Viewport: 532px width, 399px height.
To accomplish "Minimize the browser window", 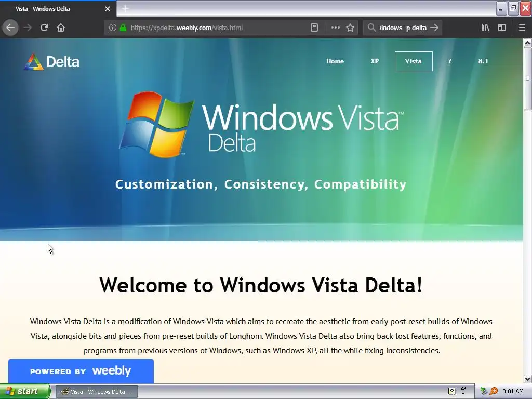I will point(501,8).
